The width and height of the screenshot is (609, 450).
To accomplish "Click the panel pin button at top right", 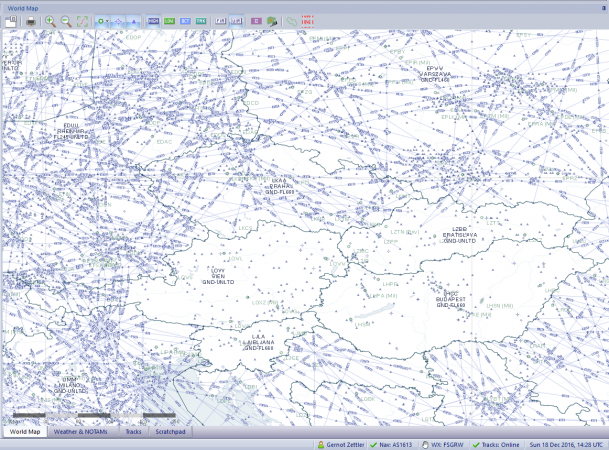I will coord(603,7).
